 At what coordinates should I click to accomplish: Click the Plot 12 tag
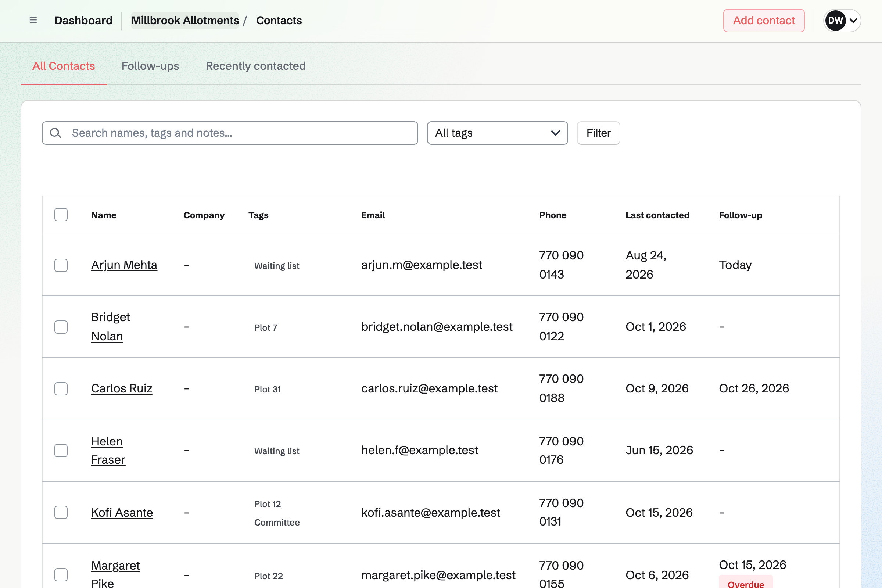coord(268,504)
